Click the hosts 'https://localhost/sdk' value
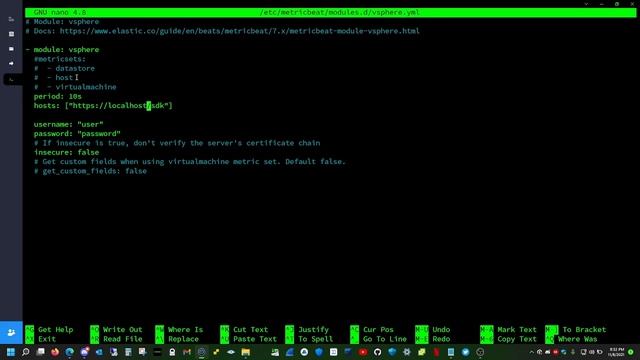The width and height of the screenshot is (640, 360). (118, 106)
